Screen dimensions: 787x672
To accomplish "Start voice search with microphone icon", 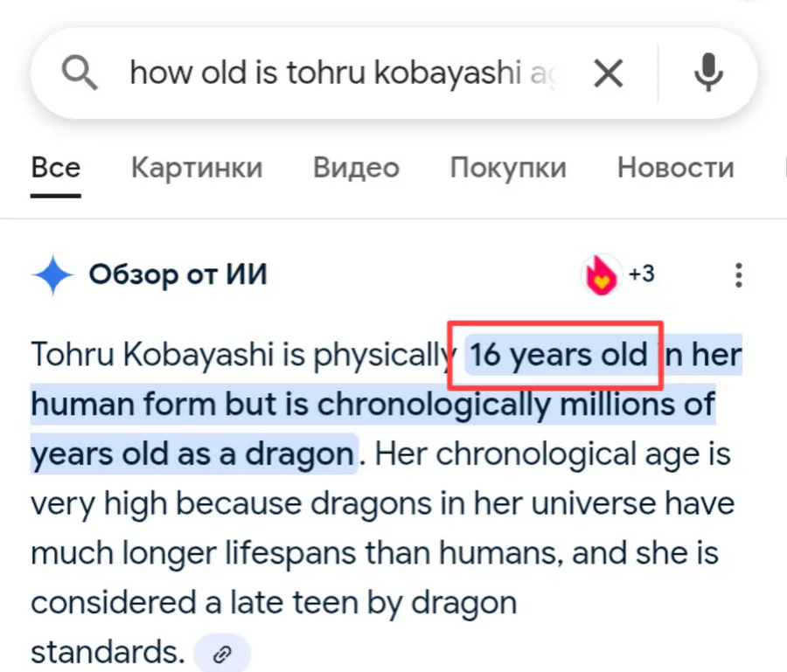I will pos(708,73).
